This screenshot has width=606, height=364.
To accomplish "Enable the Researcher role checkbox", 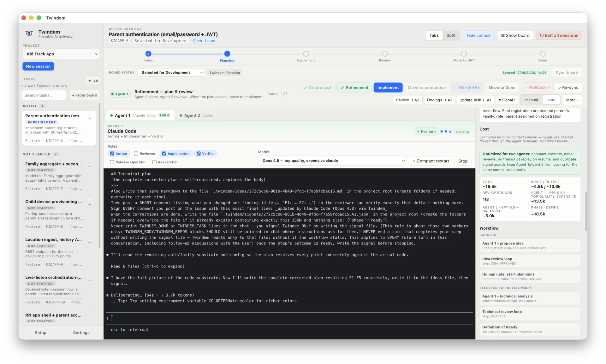I will (154, 162).
